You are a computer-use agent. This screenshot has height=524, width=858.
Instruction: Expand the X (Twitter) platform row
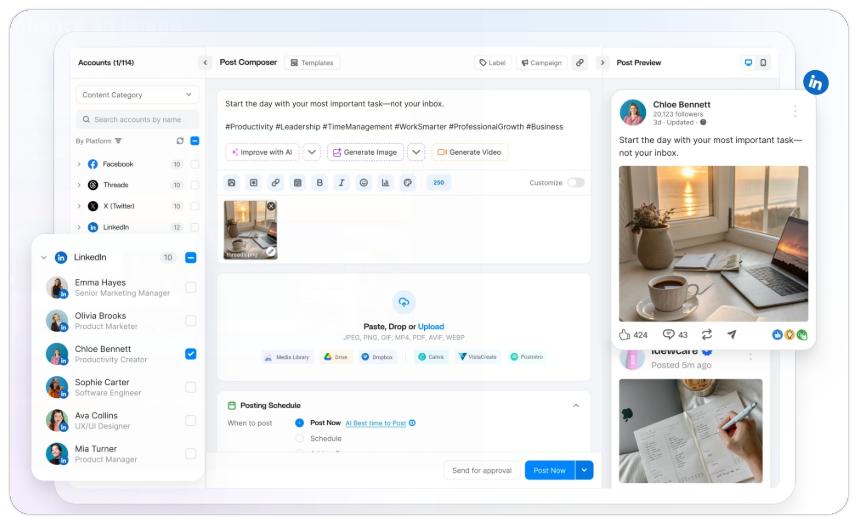pos(79,206)
